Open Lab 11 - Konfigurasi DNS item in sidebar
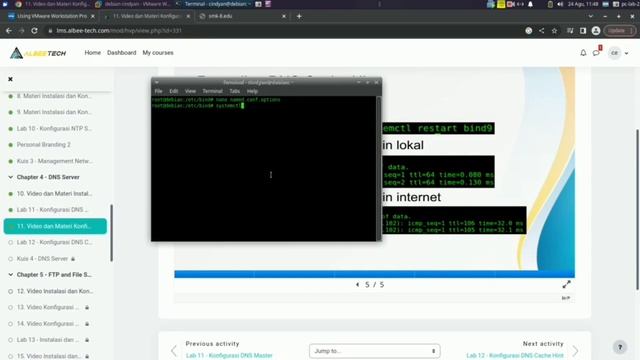The image size is (640, 360). point(52,210)
